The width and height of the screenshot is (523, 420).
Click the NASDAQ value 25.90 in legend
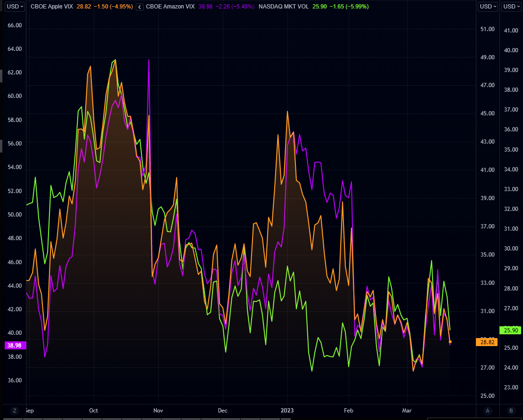[319, 6]
